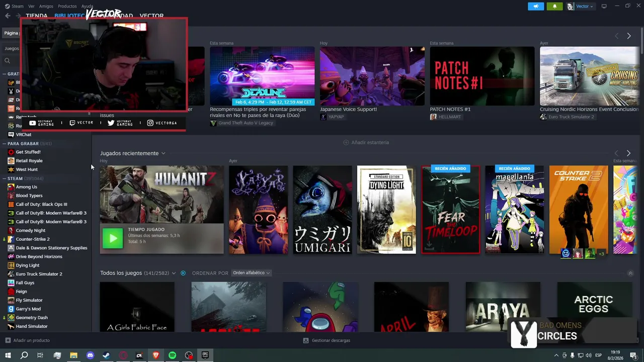Select the magellania game cover
Image resolution: width=644 pixels, height=362 pixels.
(x=515, y=210)
